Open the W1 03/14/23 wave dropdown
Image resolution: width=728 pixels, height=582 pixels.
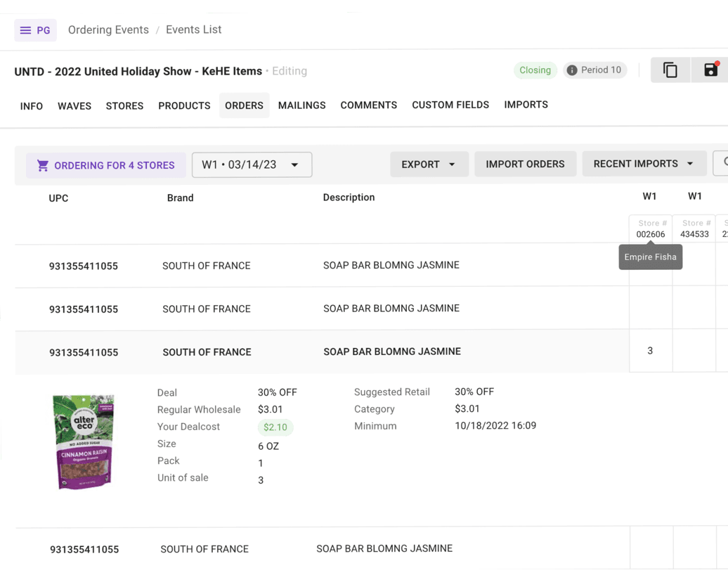click(252, 165)
